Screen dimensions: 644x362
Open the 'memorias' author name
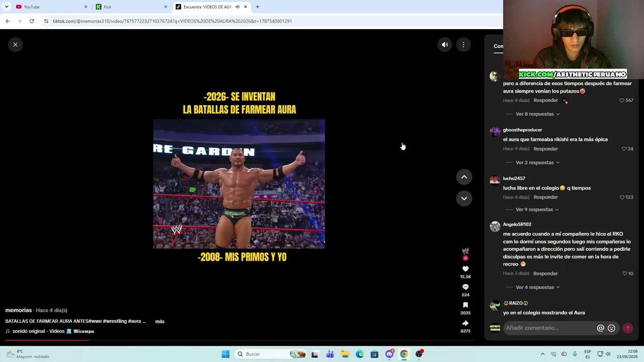19,310
